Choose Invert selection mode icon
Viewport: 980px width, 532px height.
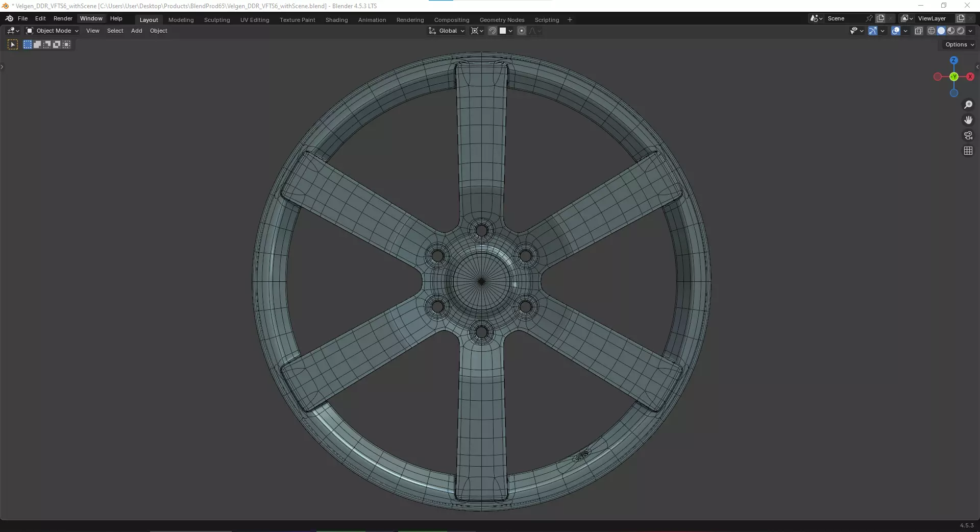pyautogui.click(x=57, y=44)
